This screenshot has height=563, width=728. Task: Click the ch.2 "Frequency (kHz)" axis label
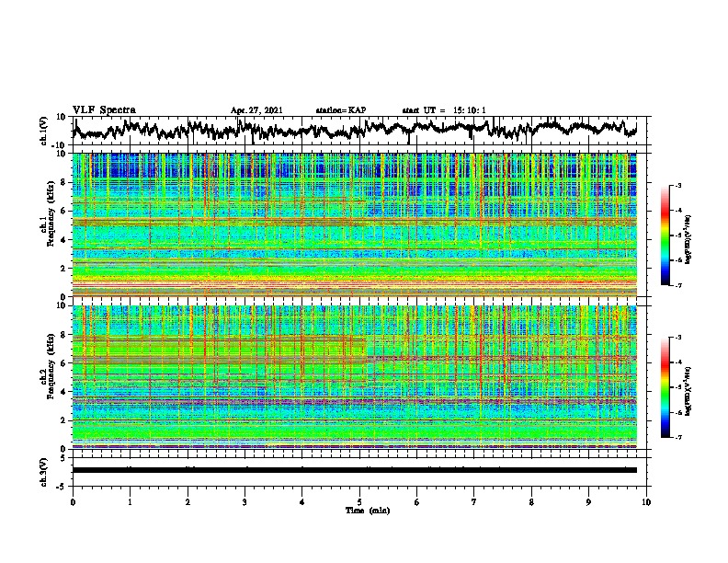51,366
